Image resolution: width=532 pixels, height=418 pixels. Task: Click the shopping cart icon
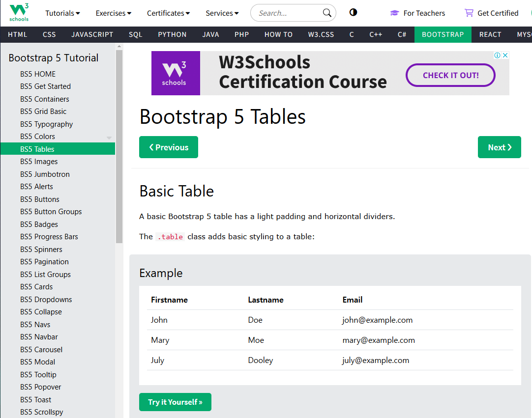point(469,13)
